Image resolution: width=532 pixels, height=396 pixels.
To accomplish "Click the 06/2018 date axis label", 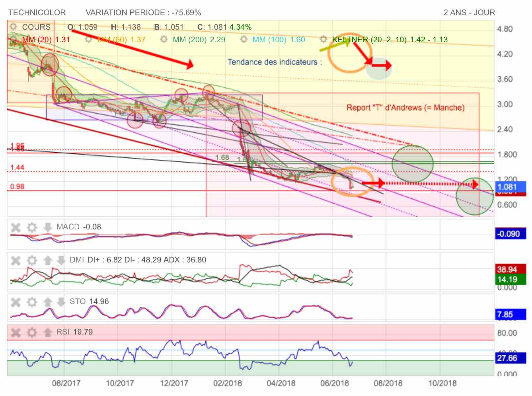I will click(334, 383).
